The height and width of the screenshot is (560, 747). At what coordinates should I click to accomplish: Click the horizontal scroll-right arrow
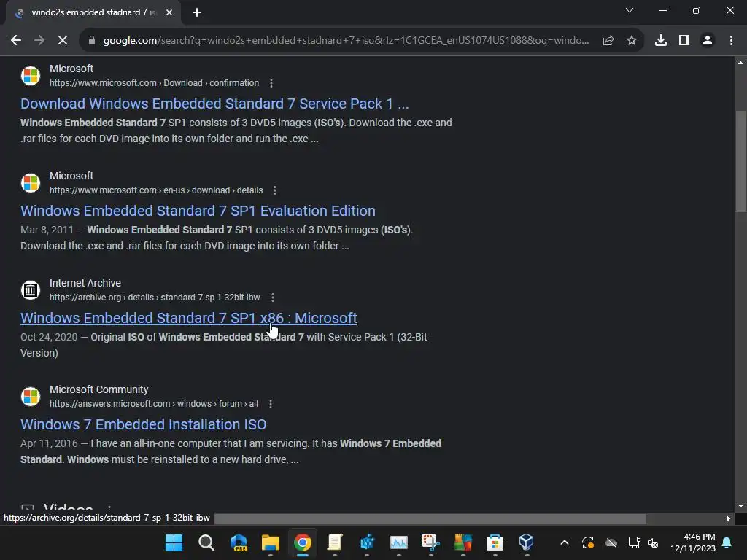click(729, 518)
